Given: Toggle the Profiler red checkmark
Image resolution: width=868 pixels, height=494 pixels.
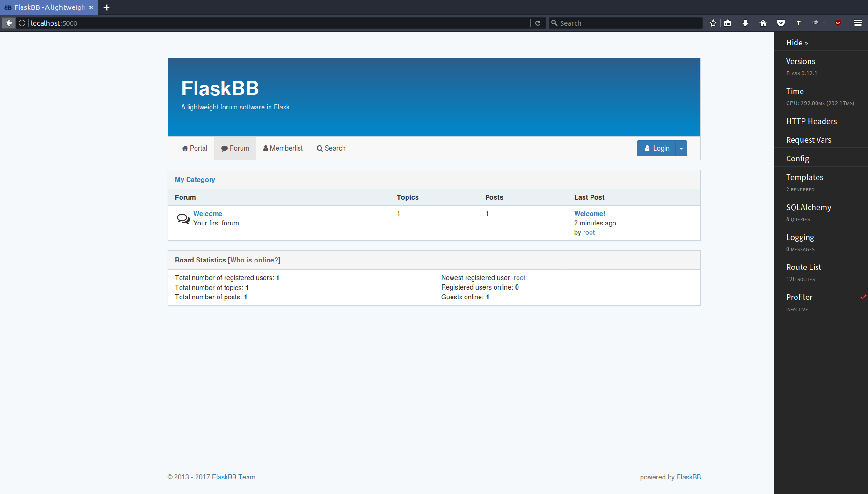Looking at the screenshot, I should (863, 297).
